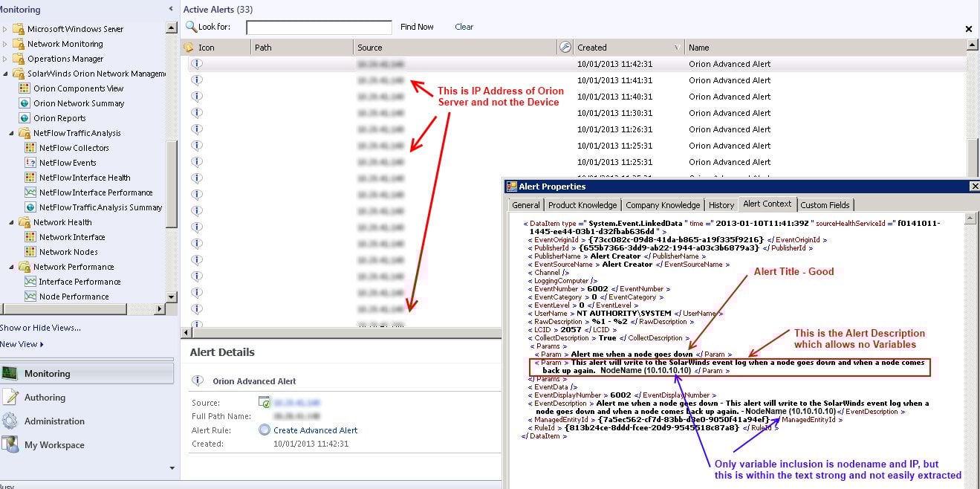Click the Administration navigation button
This screenshot has height=489, width=980.
[x=87, y=421]
